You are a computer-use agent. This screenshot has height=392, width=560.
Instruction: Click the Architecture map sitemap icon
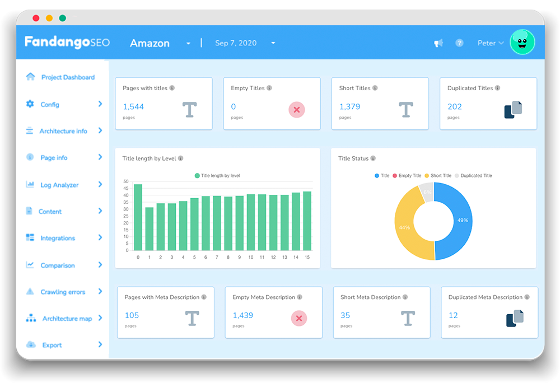(31, 318)
